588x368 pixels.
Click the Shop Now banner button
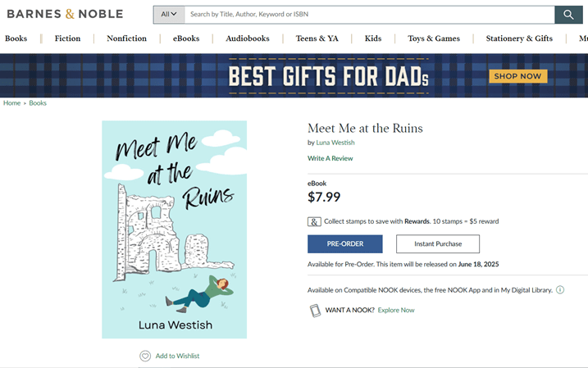[x=517, y=76]
